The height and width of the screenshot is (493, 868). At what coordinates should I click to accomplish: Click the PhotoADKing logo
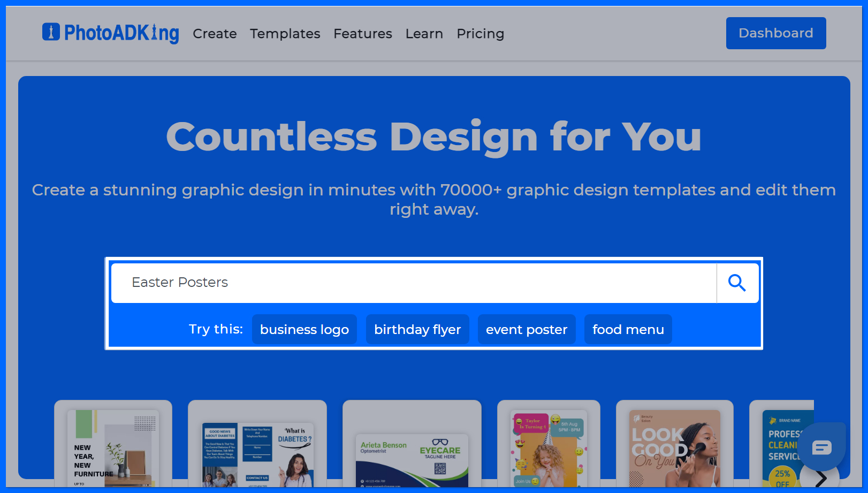point(111,33)
